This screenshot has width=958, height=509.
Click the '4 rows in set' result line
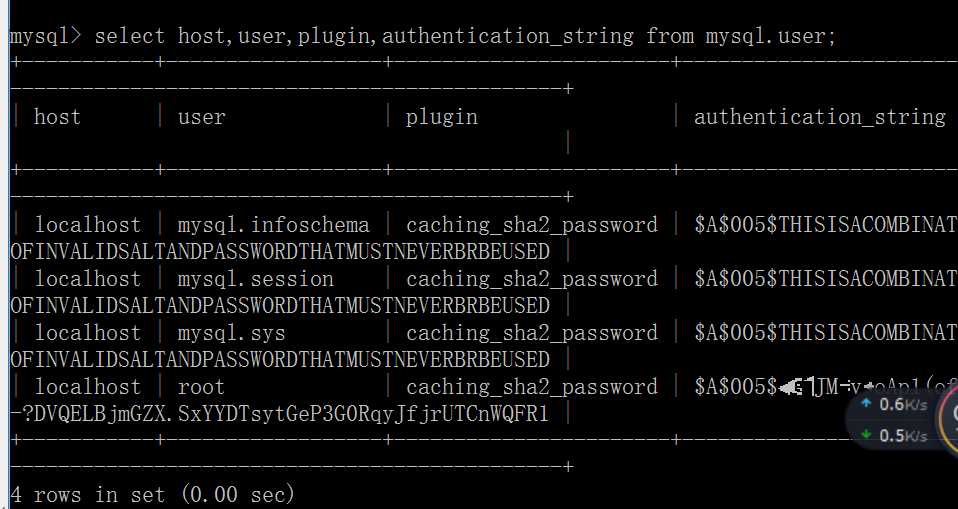tap(153, 494)
